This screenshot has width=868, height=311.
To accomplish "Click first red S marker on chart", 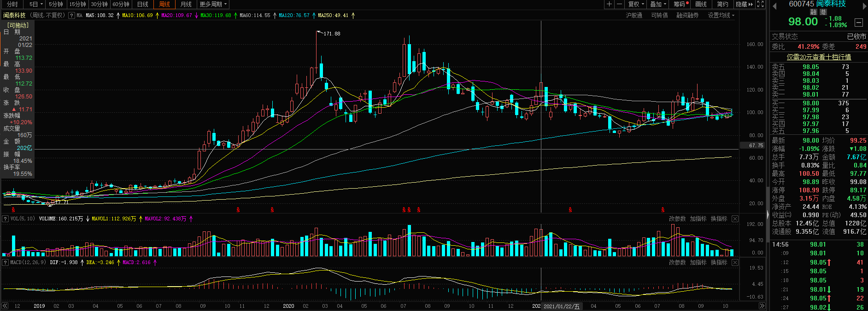I will 13,210.
